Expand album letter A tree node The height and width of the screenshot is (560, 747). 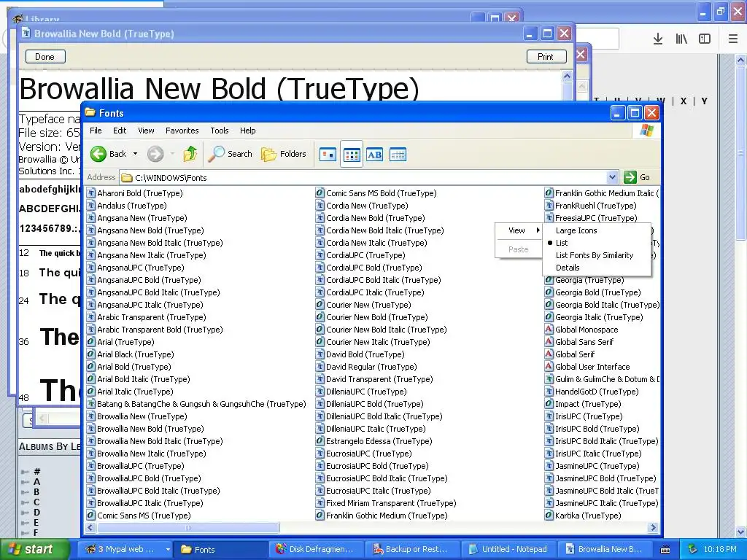tap(25, 482)
